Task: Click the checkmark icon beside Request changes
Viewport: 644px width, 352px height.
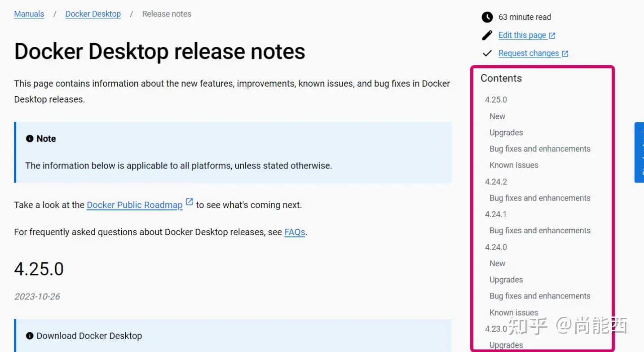Action: coord(487,53)
